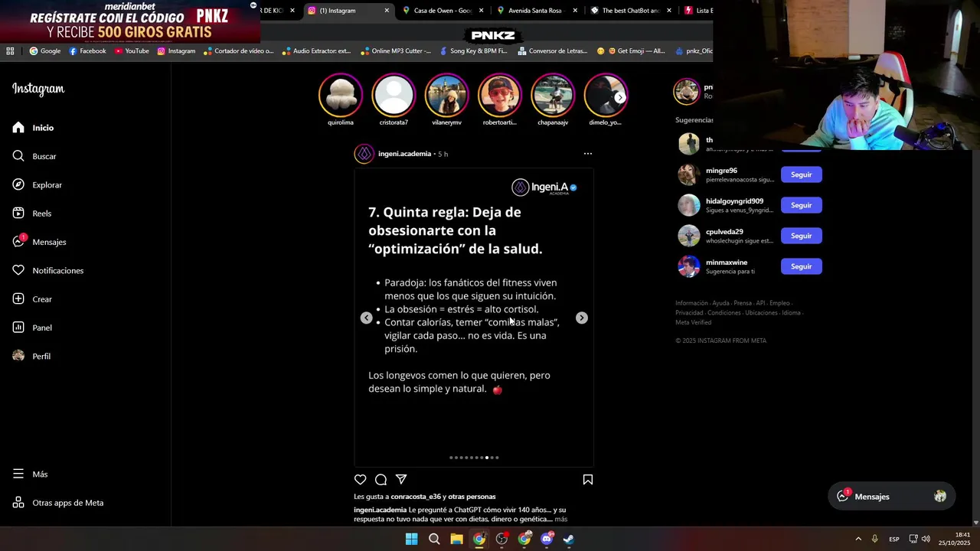The image size is (980, 551).
Task: Open comments with speech bubble icon
Action: (381, 479)
